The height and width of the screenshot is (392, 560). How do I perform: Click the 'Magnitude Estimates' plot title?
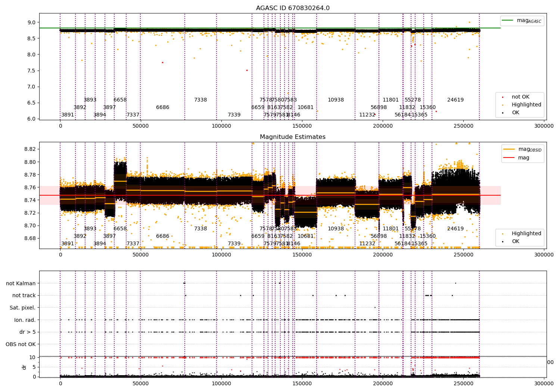293,137
